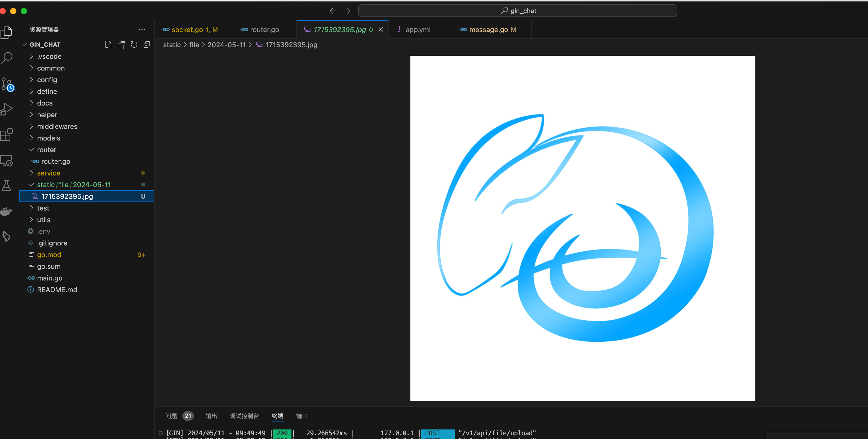Viewport: 868px width, 439px height.
Task: Expand the service folder
Action: click(87, 173)
